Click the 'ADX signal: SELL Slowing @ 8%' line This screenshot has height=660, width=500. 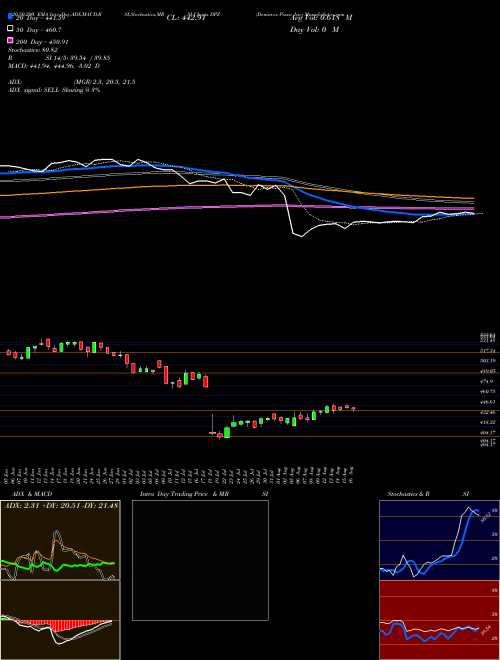tap(54, 90)
